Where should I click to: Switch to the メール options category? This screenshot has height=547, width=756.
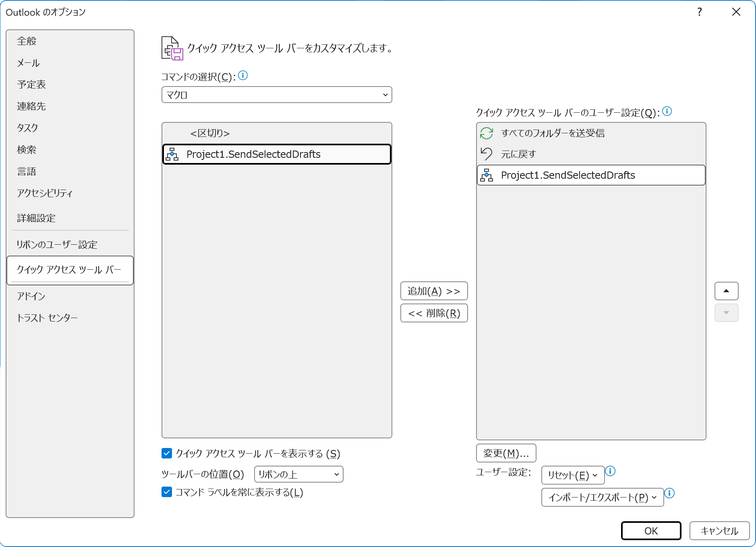coord(28,63)
